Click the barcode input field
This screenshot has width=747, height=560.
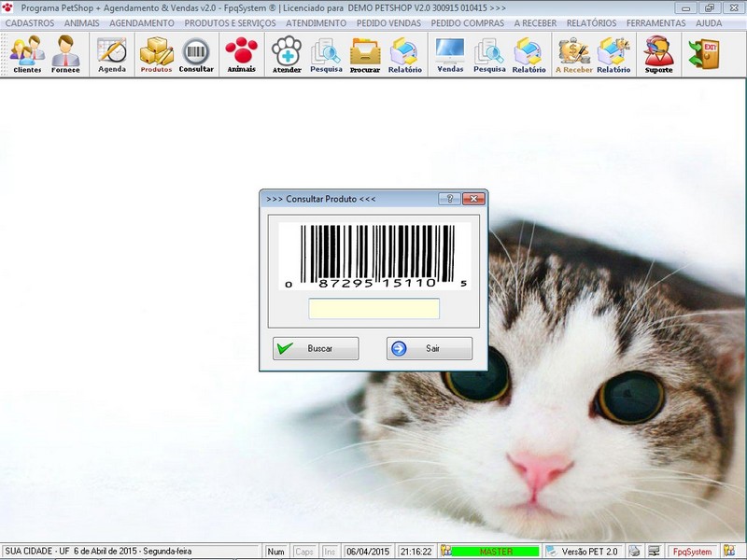[x=374, y=309]
